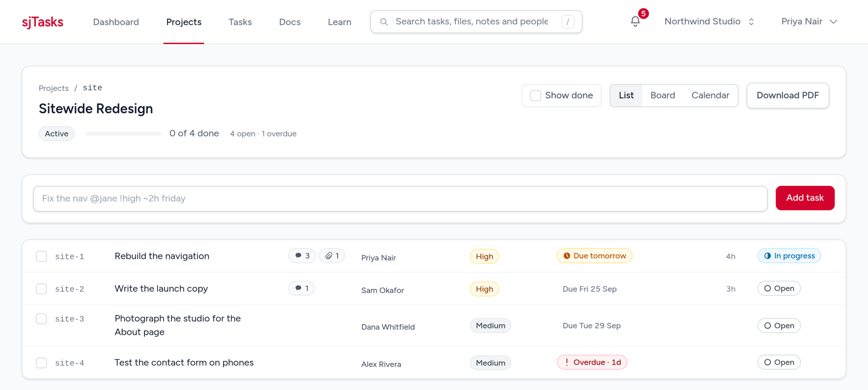Click the Active status badge
This screenshot has height=390, width=868.
coord(56,133)
